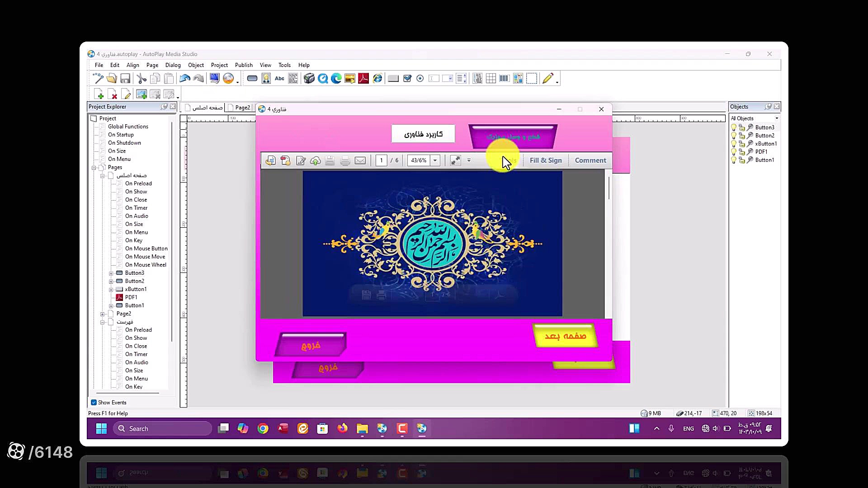868x488 pixels.
Task: Open the File menu
Action: [x=99, y=65]
